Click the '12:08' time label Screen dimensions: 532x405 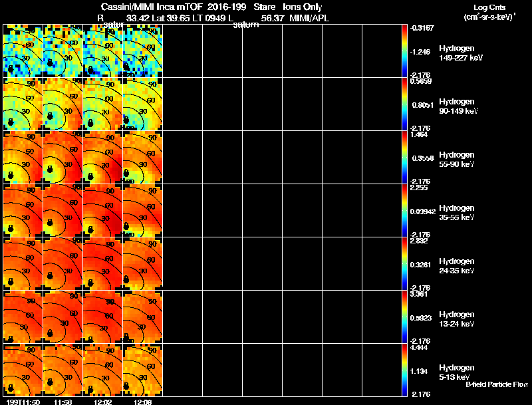tap(143, 402)
